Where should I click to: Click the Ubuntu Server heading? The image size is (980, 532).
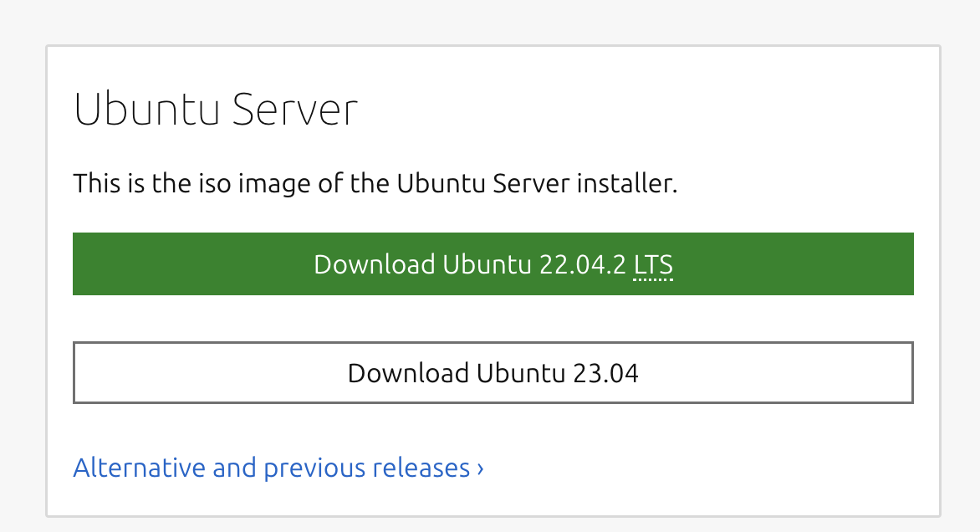pyautogui.click(x=216, y=110)
